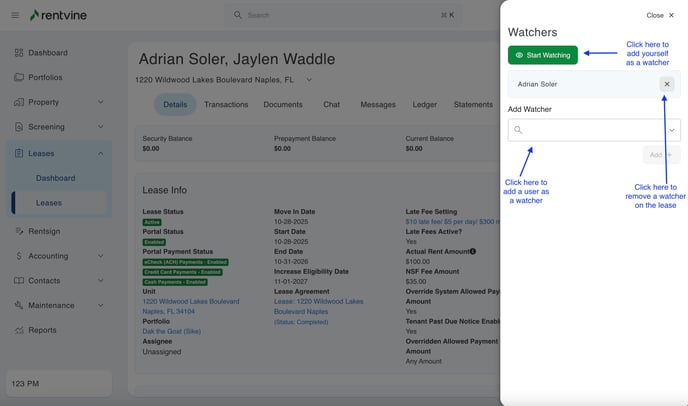688x406 pixels.
Task: Click the Reports chart icon
Action: tap(19, 330)
